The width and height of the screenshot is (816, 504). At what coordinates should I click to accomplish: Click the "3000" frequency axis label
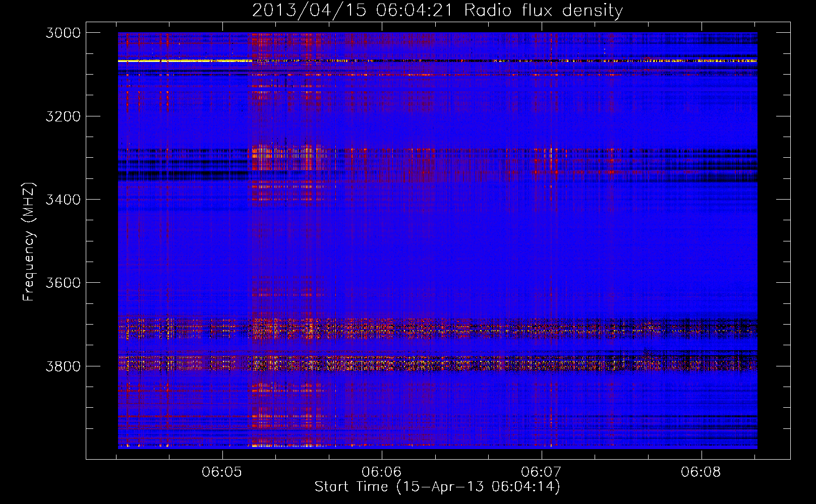[x=63, y=33]
